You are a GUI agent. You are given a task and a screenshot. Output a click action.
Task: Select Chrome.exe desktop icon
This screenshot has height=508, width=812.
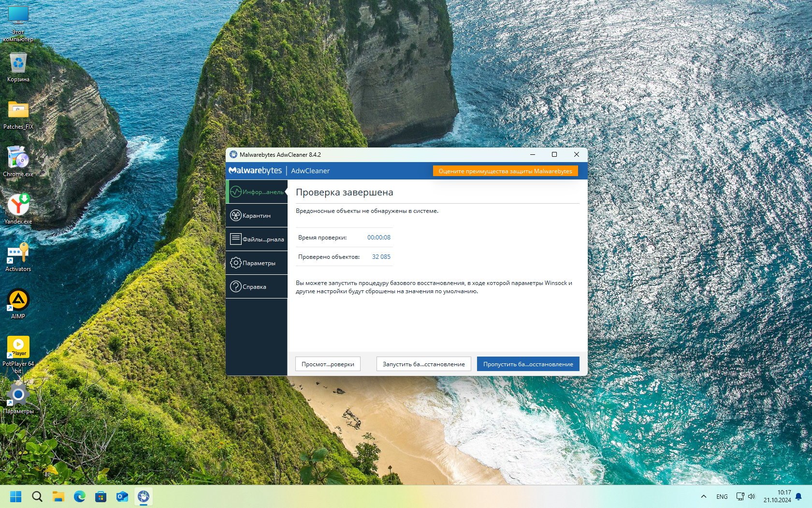tap(18, 162)
